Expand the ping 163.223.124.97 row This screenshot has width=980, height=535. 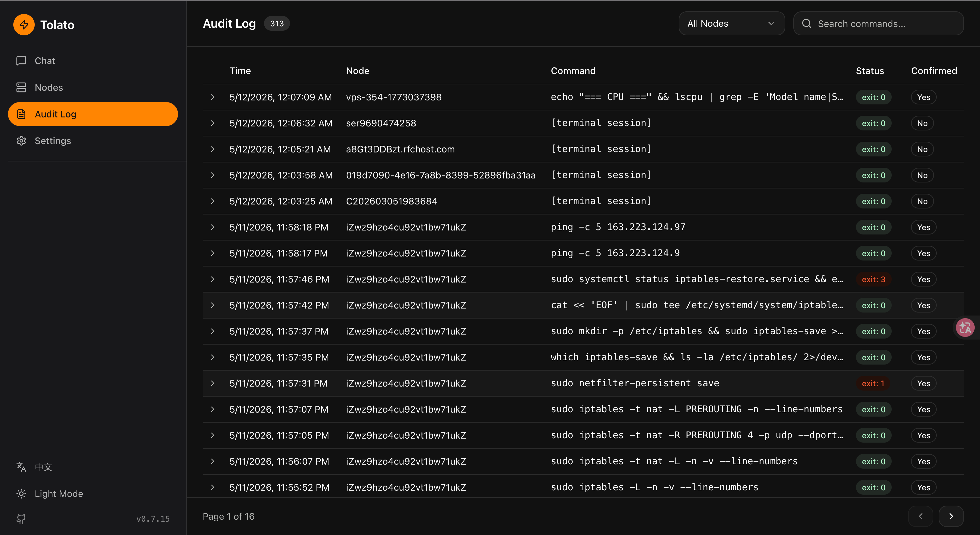tap(213, 227)
